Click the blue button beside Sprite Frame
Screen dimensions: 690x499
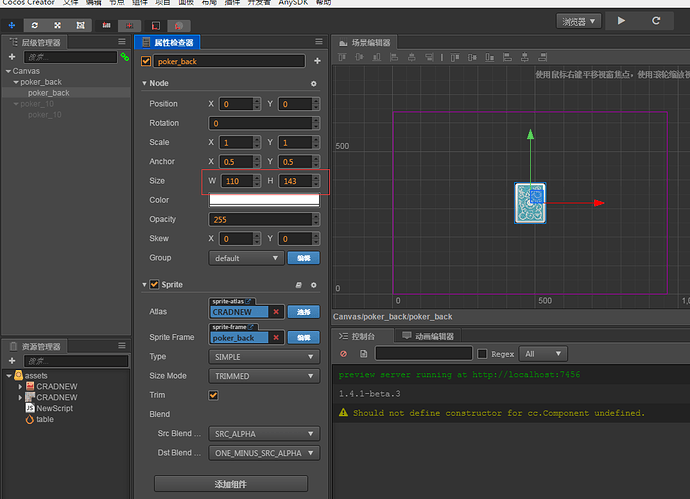[x=304, y=338]
